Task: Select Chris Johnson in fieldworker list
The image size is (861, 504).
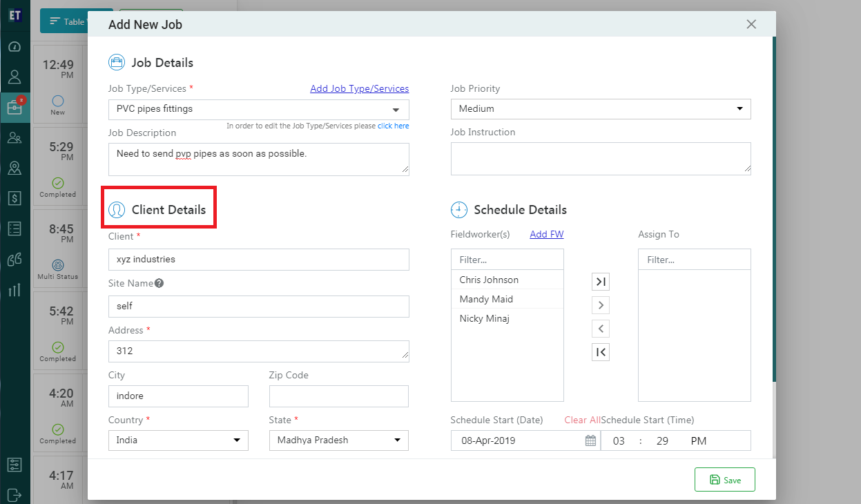Action: [x=489, y=280]
